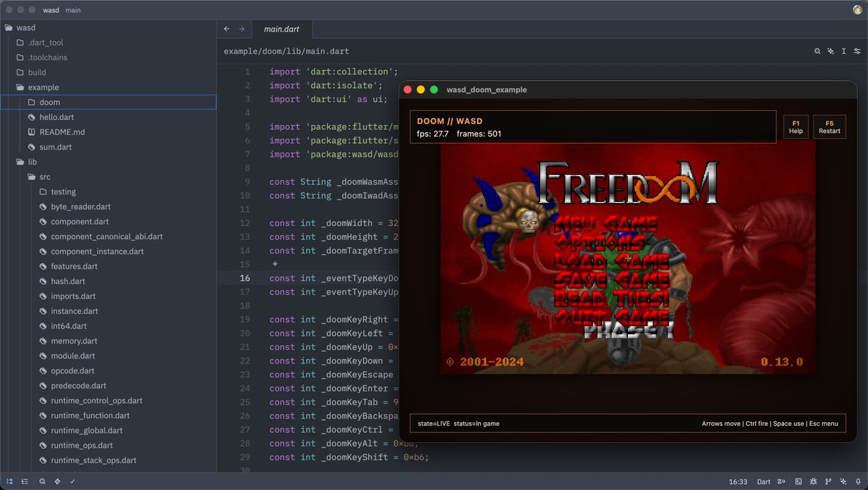This screenshot has height=490, width=868.
Task: Open component.dart file
Action: coord(109,221)
